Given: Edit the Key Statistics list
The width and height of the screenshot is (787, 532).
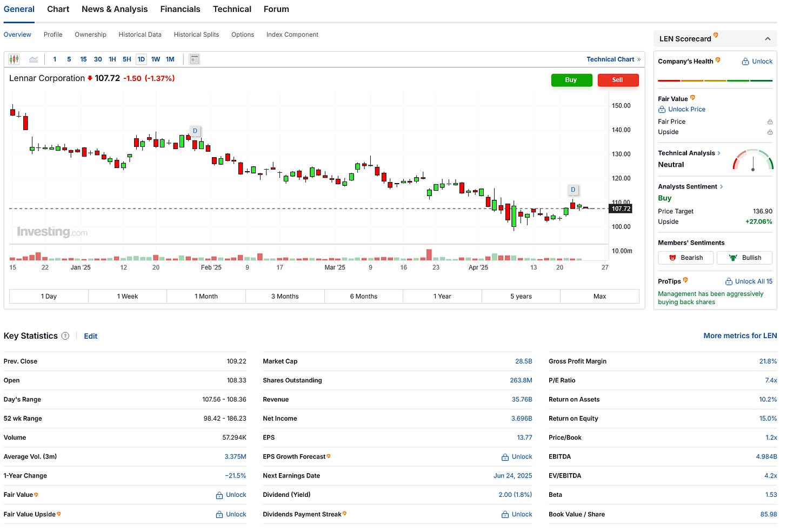Looking at the screenshot, I should 91,336.
